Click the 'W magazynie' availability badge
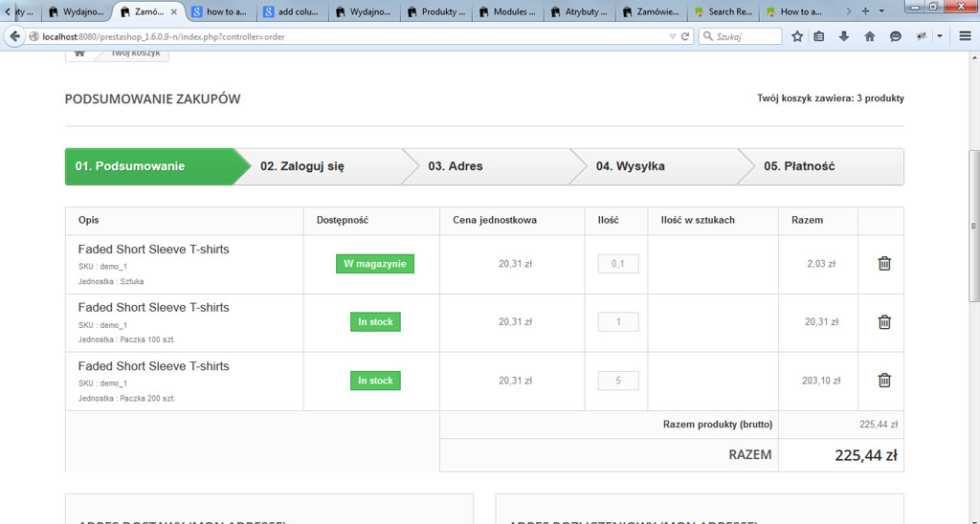 click(x=375, y=264)
